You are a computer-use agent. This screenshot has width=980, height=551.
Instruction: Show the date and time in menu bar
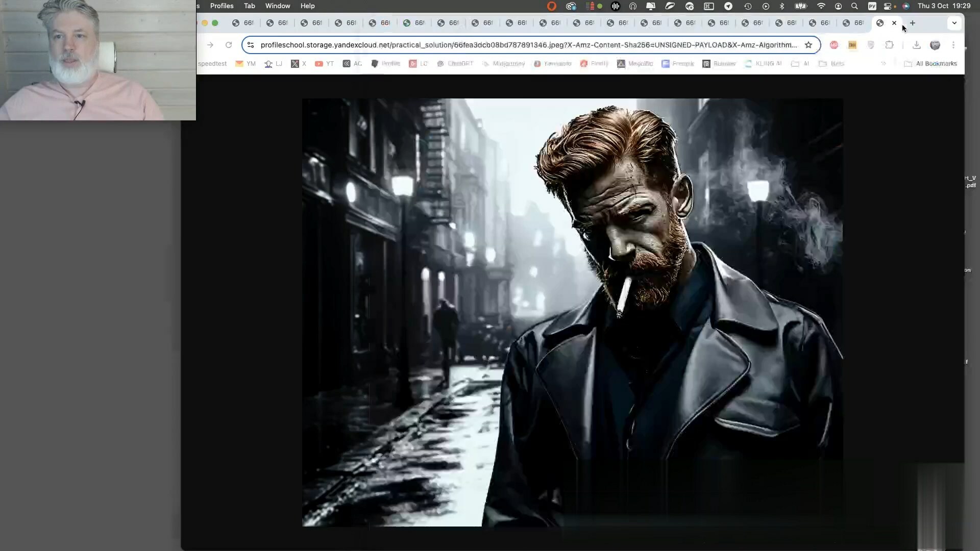coord(944,6)
